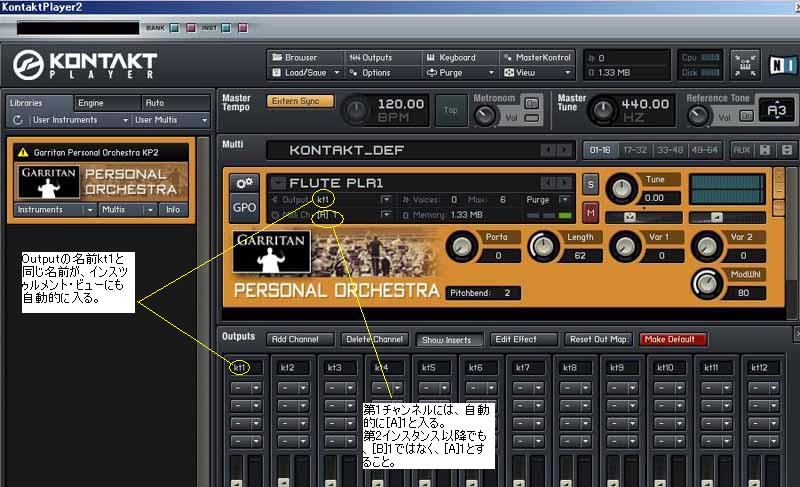
Task: Click the library Info button
Action: tap(173, 210)
